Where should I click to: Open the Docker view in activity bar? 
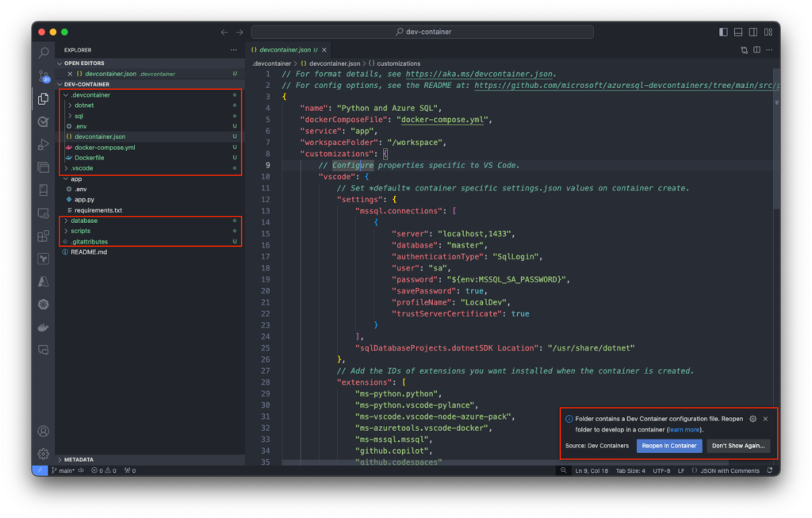[43, 327]
